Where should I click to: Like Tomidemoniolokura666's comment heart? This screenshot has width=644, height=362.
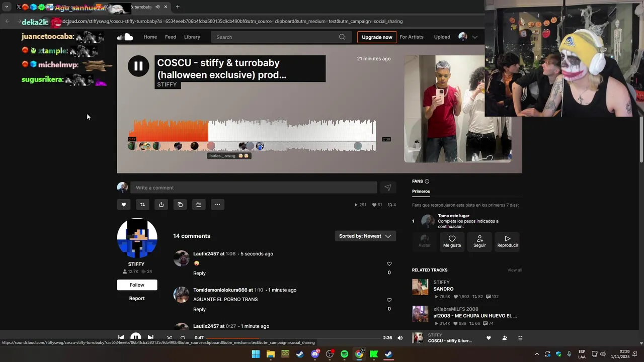point(389,300)
